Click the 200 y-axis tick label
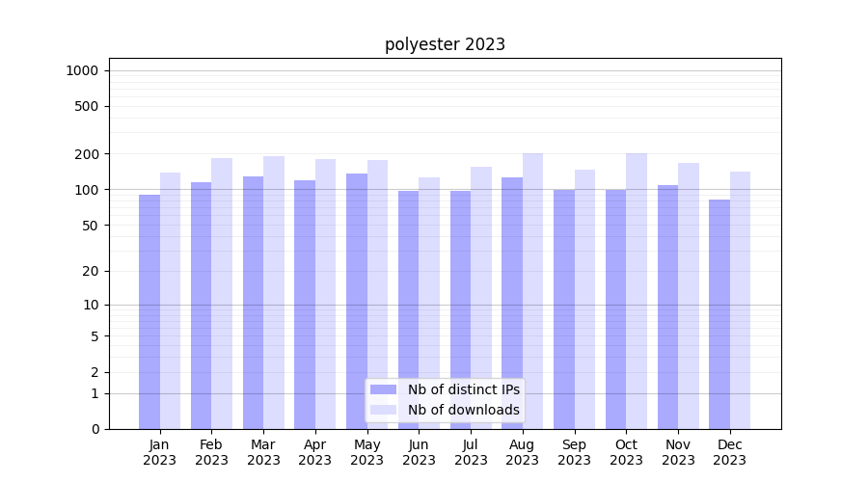 pyautogui.click(x=88, y=154)
